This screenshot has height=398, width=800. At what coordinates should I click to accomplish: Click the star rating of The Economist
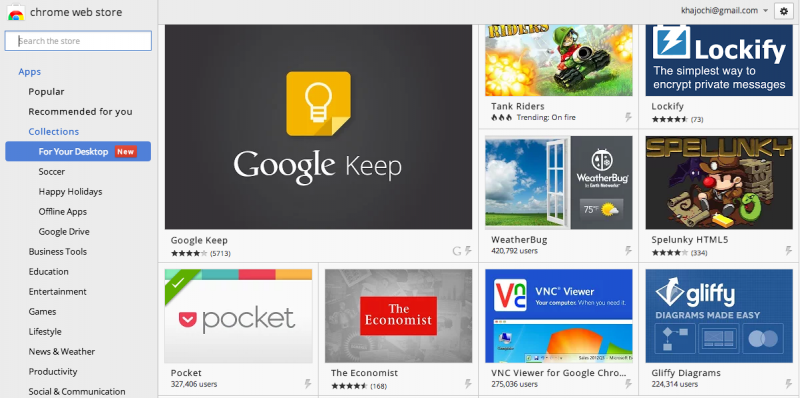tap(349, 386)
